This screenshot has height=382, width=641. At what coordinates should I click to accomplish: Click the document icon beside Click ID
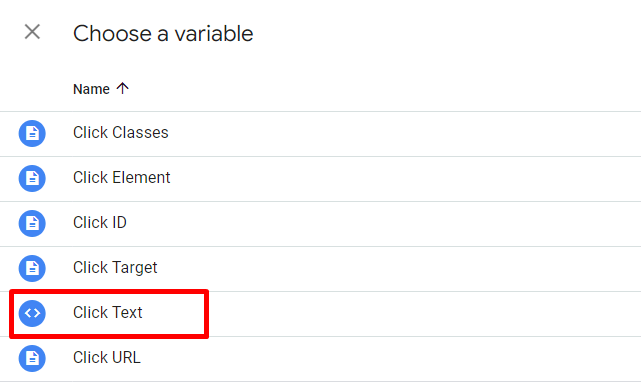(x=32, y=223)
